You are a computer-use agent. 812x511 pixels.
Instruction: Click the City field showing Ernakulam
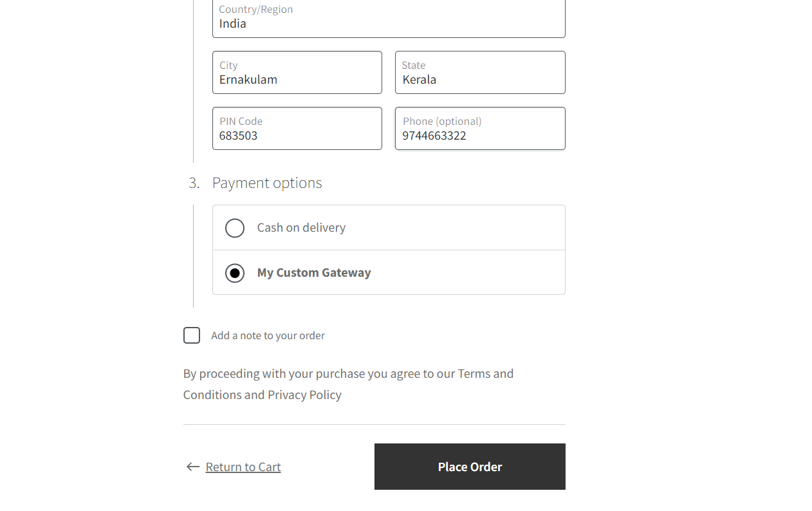297,72
